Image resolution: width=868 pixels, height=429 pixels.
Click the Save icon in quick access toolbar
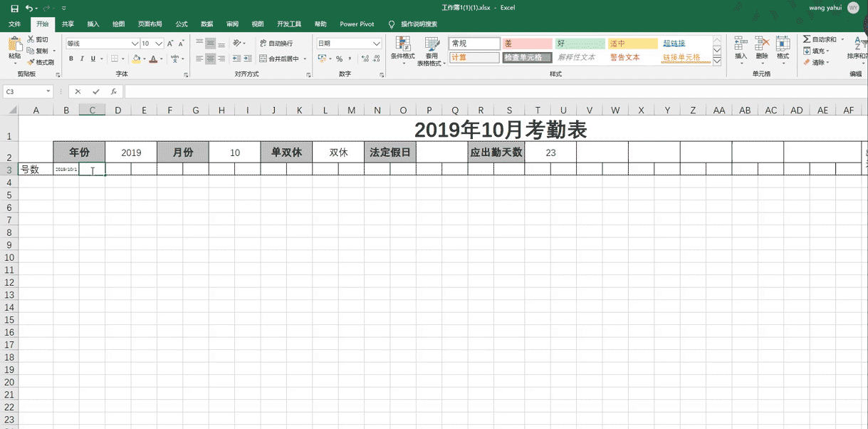coord(14,9)
